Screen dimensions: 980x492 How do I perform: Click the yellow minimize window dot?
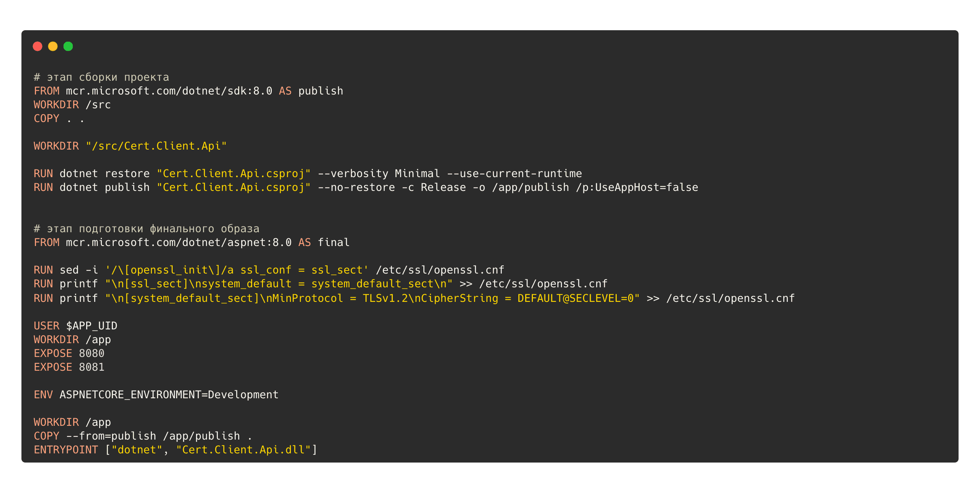pos(53,46)
